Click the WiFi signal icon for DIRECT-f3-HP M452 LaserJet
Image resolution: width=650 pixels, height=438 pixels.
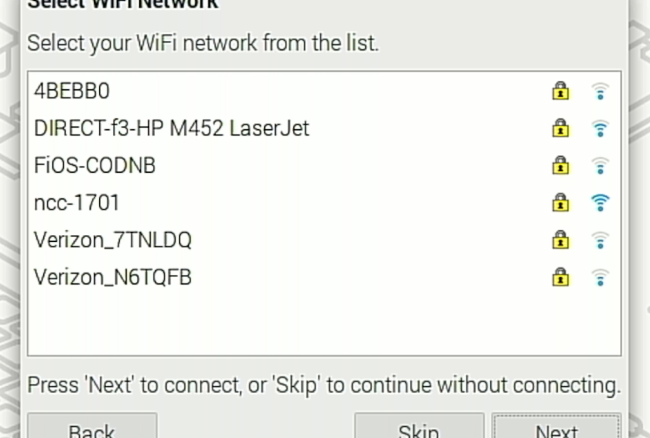click(x=600, y=128)
